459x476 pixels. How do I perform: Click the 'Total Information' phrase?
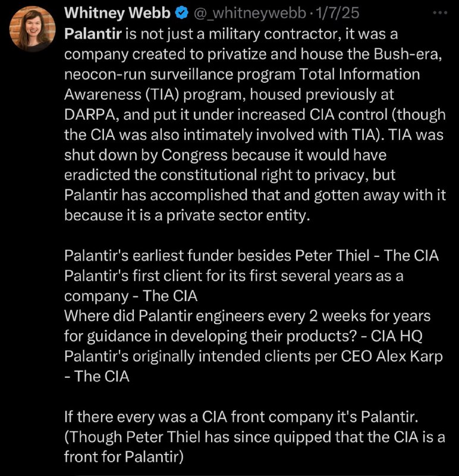pyautogui.click(x=360, y=74)
